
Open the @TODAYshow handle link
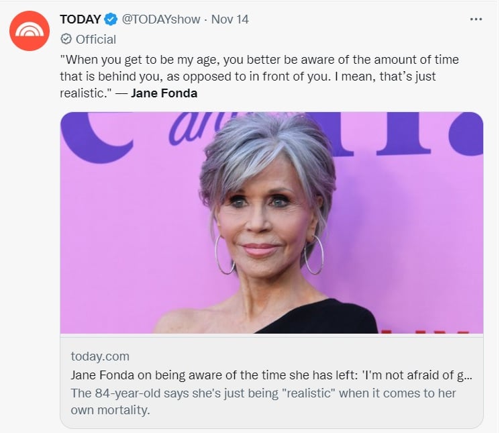[x=160, y=19]
